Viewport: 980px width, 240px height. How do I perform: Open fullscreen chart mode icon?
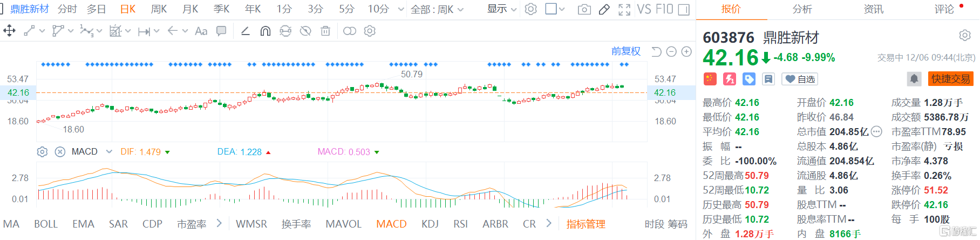tap(624, 9)
